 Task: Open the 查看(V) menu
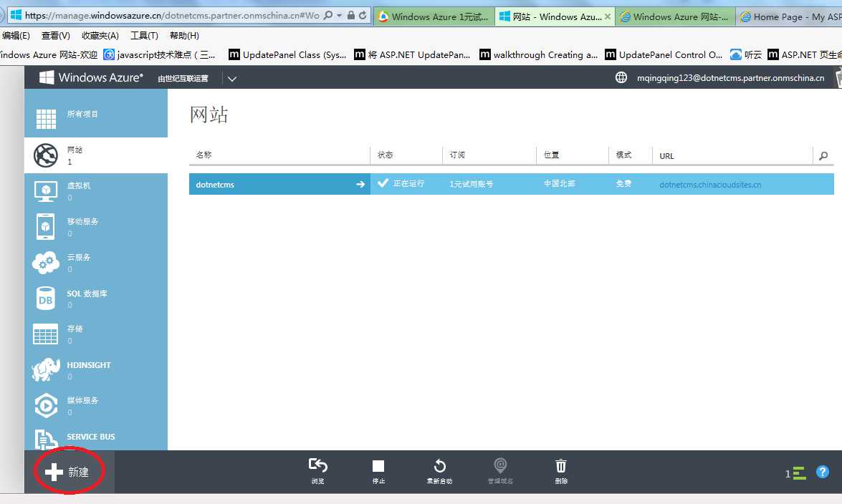[56, 35]
